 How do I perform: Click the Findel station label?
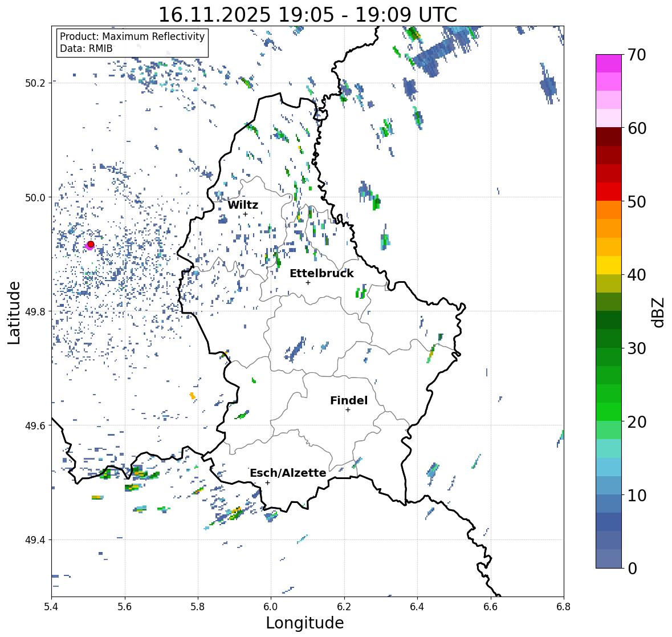coord(349,400)
